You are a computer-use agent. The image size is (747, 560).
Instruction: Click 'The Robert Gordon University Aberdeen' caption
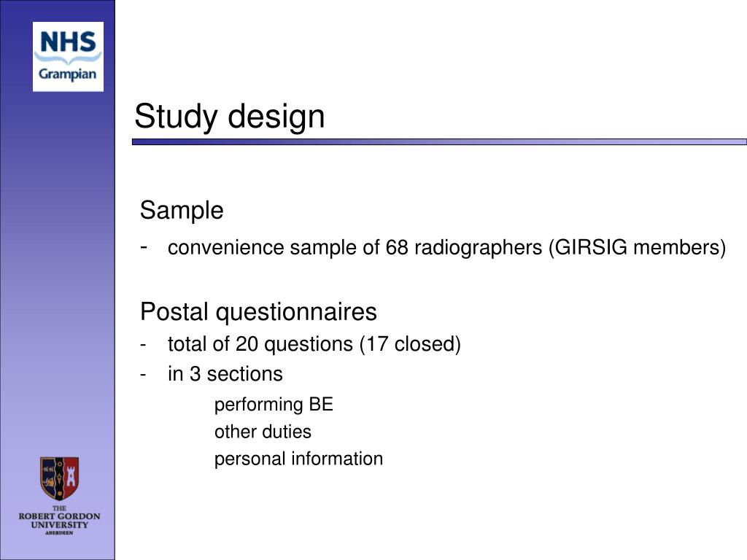[x=60, y=520]
